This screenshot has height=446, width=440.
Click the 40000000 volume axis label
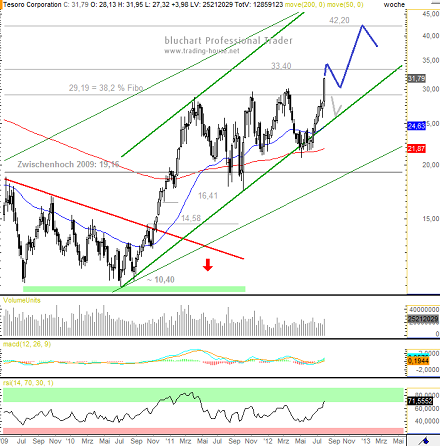coord(424,310)
